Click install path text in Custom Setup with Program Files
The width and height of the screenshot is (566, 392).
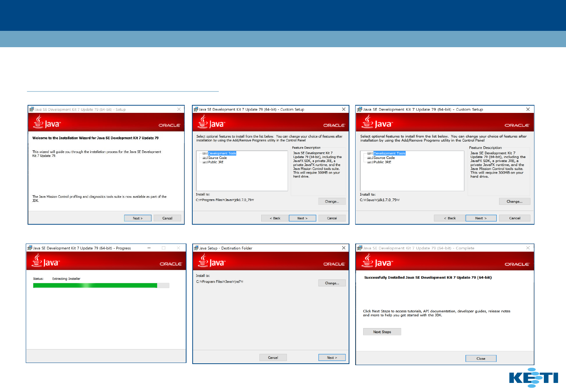coord(225,200)
